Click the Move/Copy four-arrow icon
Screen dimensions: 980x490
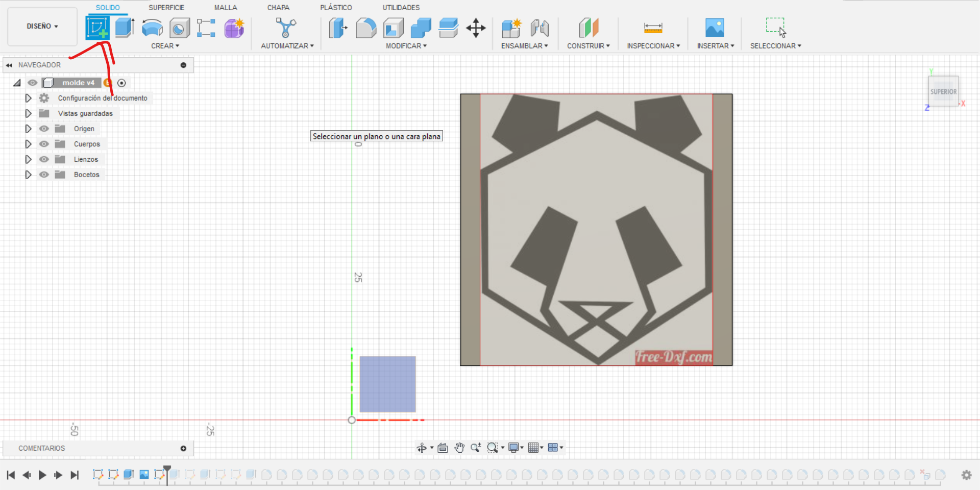[x=476, y=28]
